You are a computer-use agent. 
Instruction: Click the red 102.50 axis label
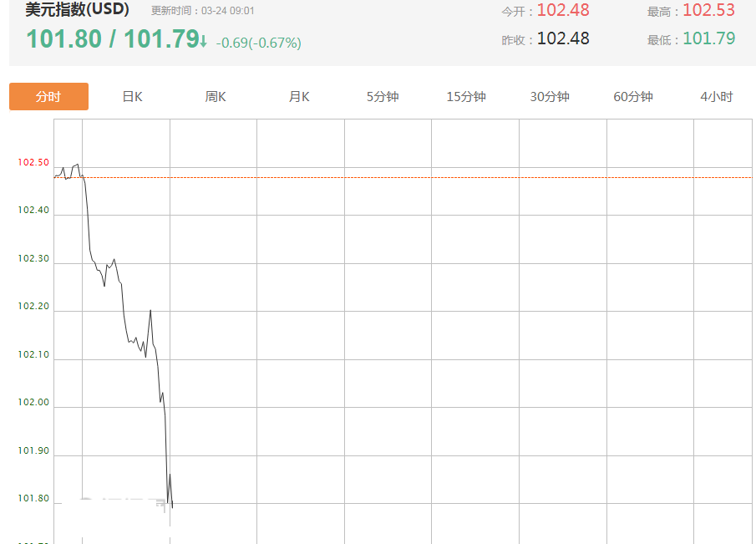click(x=33, y=162)
